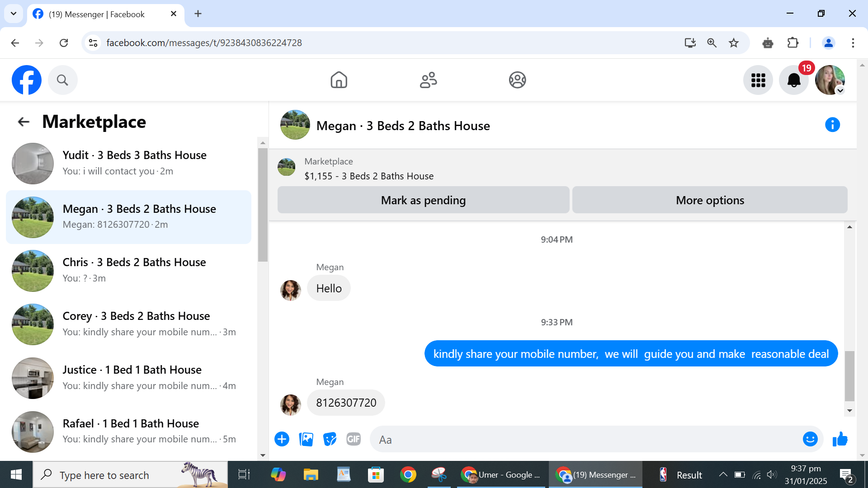The image size is (868, 488).
Task: Click Megan's avatar beside Hello message
Action: coord(290,290)
